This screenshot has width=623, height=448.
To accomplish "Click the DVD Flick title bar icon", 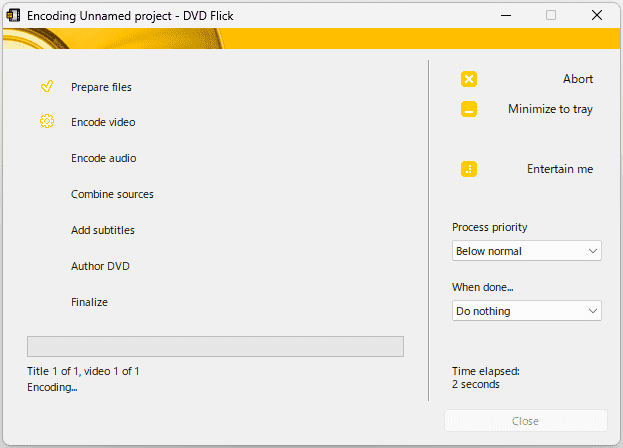I will (13, 15).
